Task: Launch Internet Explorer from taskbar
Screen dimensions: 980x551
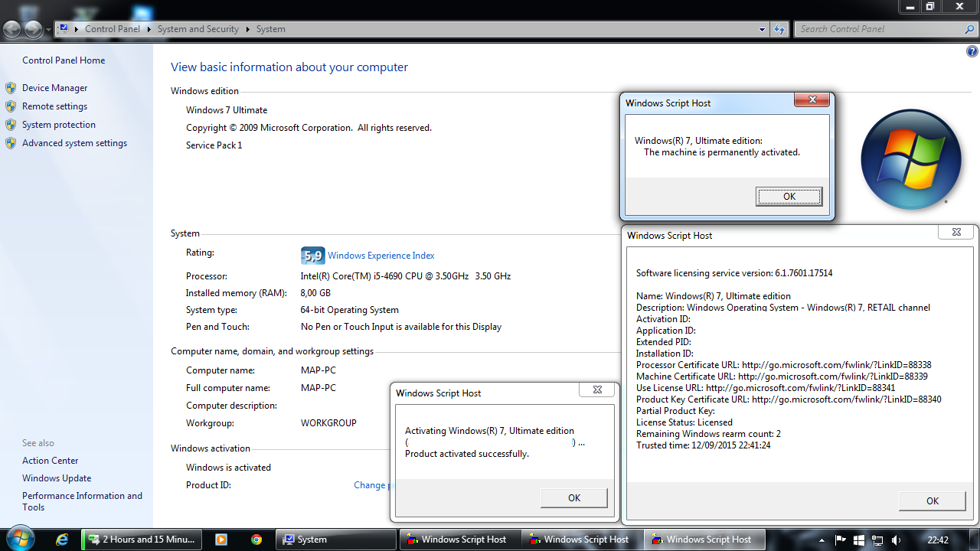Action: (x=62, y=540)
